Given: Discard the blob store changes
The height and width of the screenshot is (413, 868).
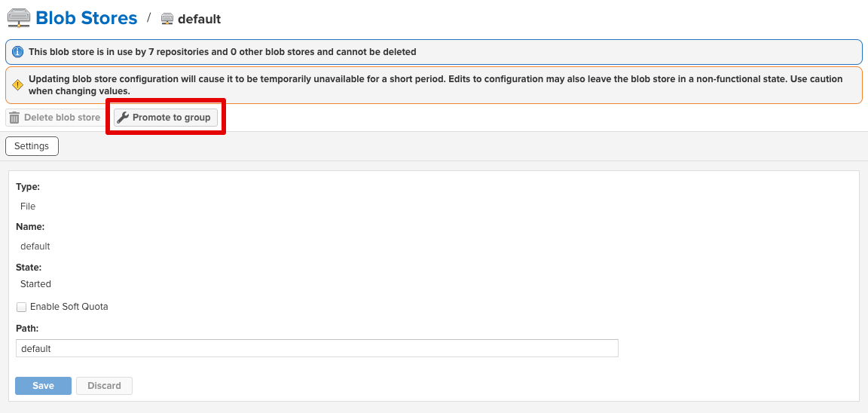Looking at the screenshot, I should click(104, 386).
